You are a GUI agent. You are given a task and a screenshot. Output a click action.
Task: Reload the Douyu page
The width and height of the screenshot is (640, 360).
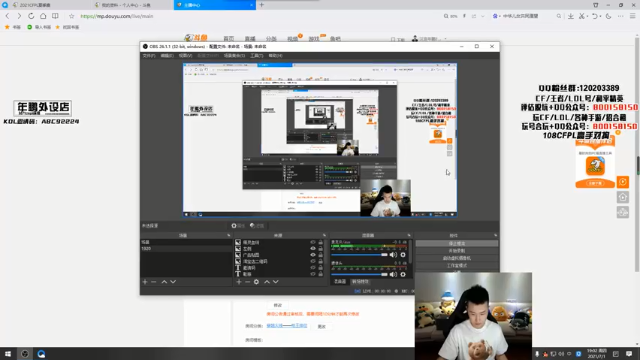31,16
